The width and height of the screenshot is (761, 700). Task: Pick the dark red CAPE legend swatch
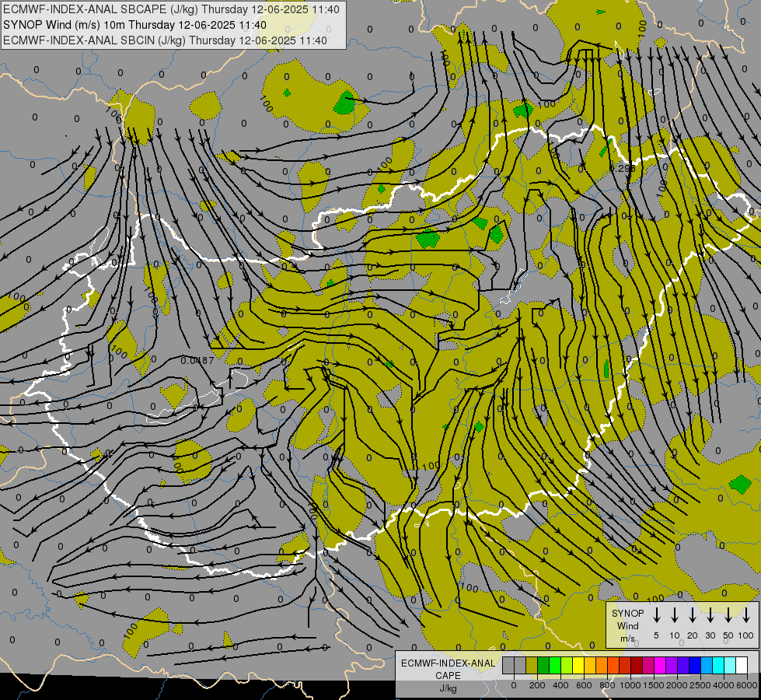(x=637, y=665)
